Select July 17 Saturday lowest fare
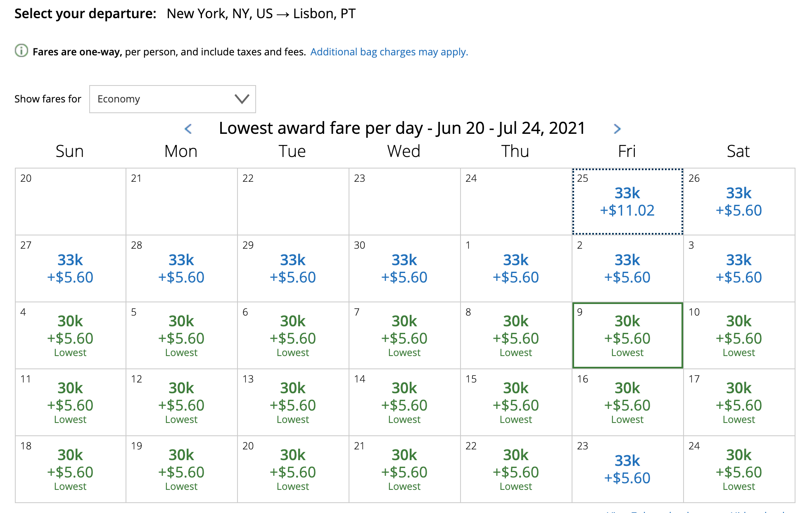The width and height of the screenshot is (812, 513). coord(739,402)
